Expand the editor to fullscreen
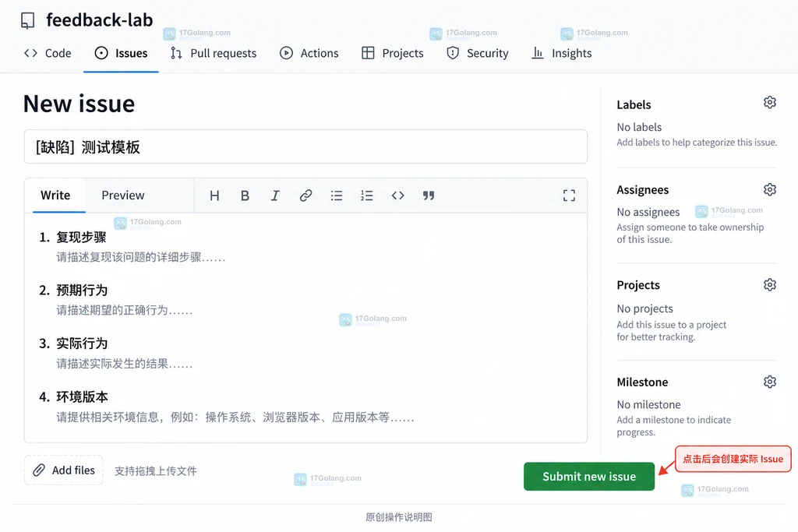 click(569, 196)
